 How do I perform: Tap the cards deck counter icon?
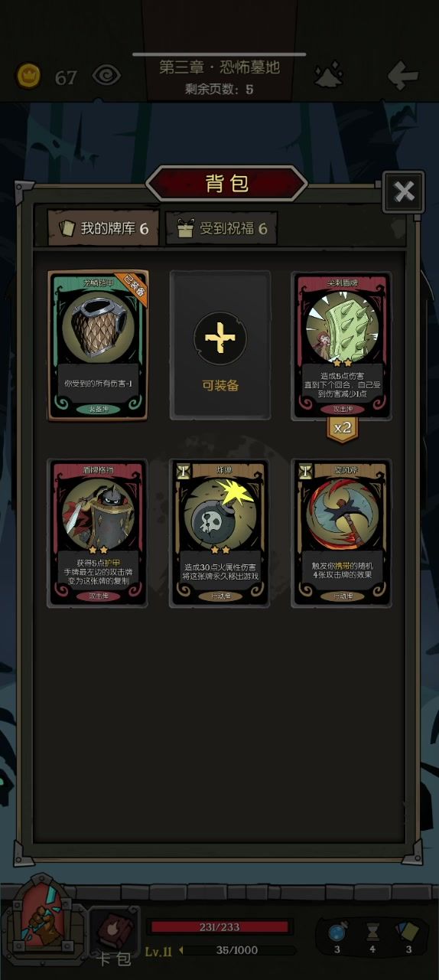pos(407,932)
